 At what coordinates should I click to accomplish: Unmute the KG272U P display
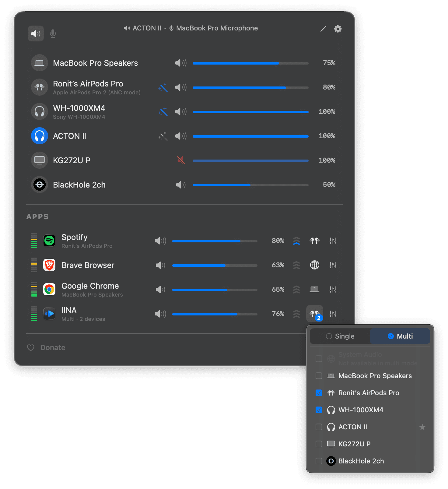181,160
